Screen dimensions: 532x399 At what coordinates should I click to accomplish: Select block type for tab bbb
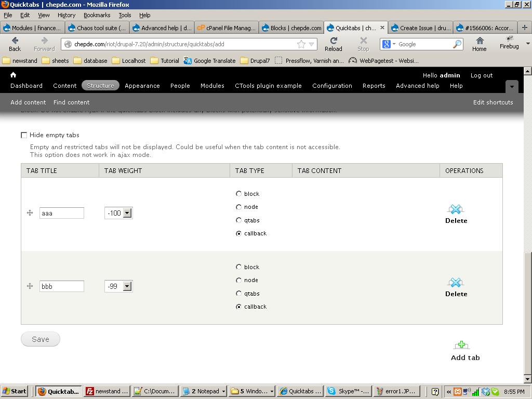[238, 267]
